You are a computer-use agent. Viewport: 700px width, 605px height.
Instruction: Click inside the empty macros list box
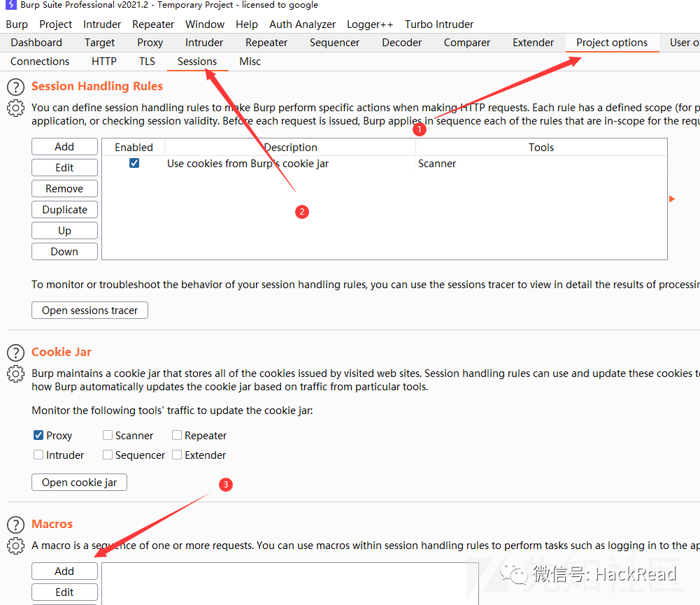[x=290, y=583]
